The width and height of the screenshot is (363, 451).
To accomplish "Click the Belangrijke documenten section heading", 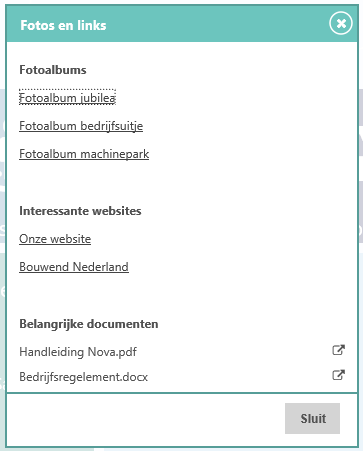I will point(89,324).
